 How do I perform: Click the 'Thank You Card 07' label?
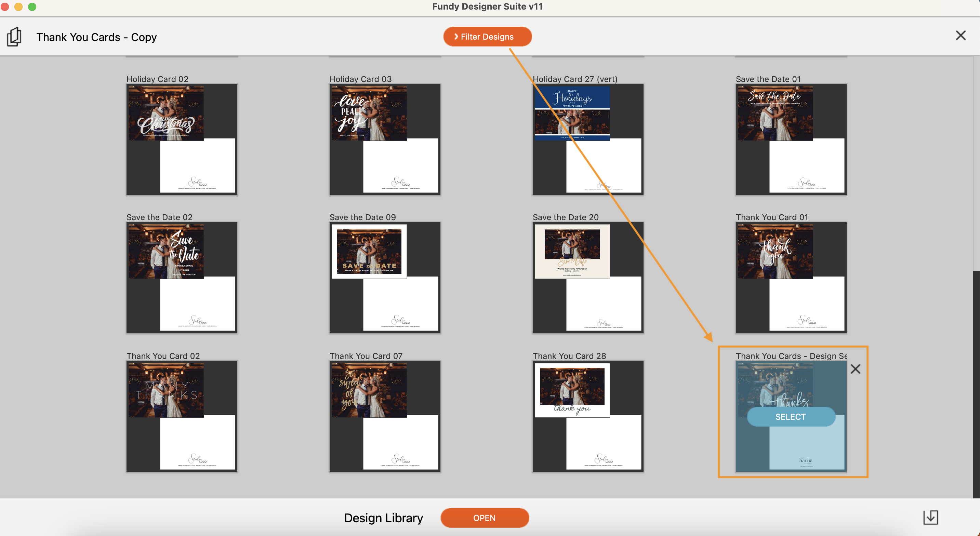tap(366, 356)
